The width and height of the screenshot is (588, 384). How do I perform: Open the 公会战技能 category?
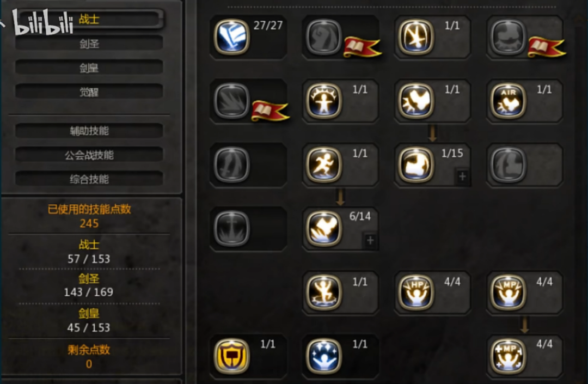pos(89,155)
